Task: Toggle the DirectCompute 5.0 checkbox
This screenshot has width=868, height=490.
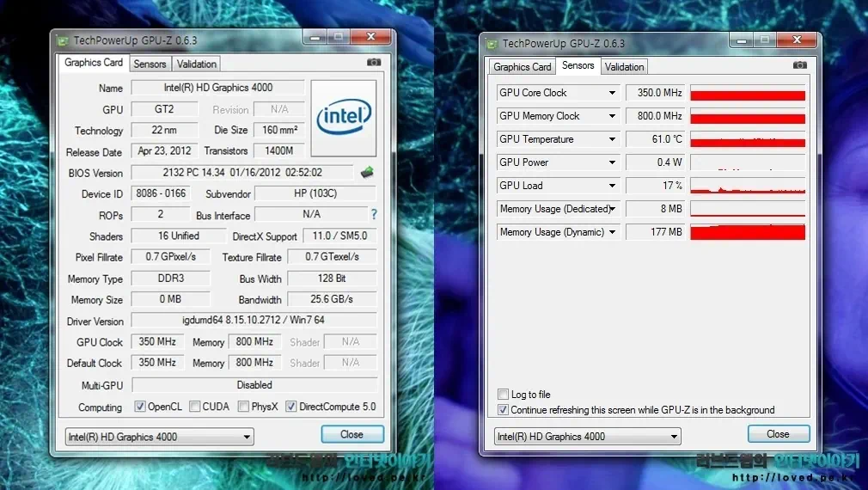Action: [291, 407]
